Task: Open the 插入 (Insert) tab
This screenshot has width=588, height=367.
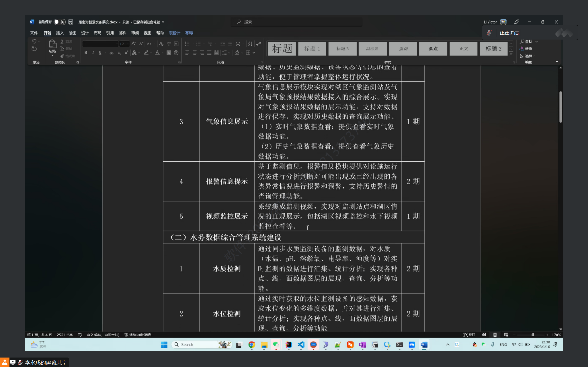Action: click(60, 33)
